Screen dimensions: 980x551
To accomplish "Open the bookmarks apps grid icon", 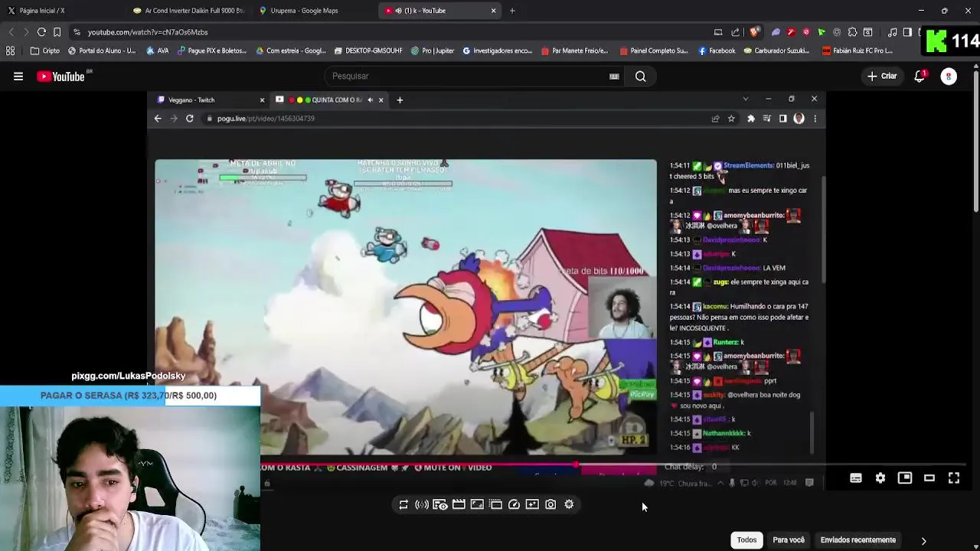I will tap(10, 51).
